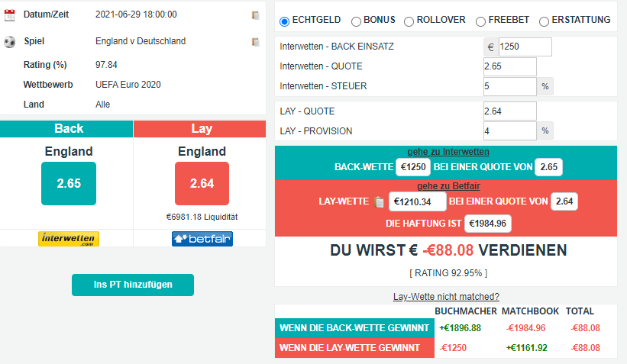Screen dimensions: 627x364
Task: Click the calendar icon beside Datum/Zeit
Action: (10, 14)
